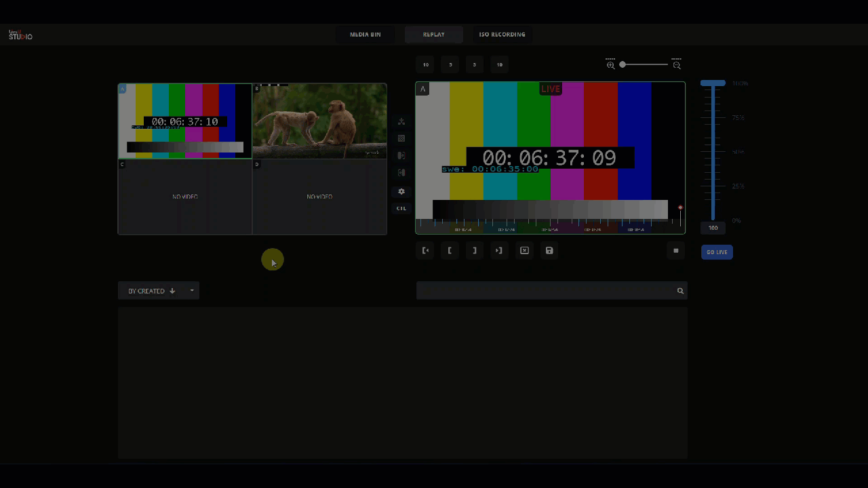Open the replay settings gear icon

pyautogui.click(x=401, y=191)
